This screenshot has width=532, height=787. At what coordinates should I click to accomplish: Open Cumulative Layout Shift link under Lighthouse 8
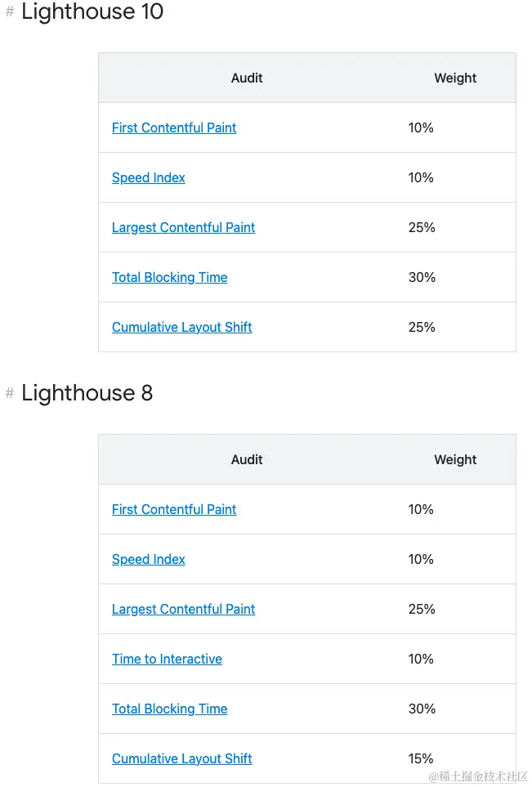(181, 758)
